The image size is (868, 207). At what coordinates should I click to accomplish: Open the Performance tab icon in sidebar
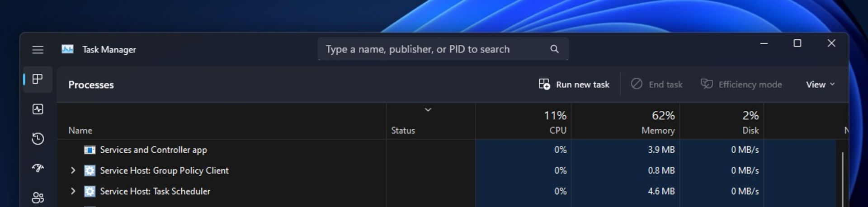pos(38,109)
